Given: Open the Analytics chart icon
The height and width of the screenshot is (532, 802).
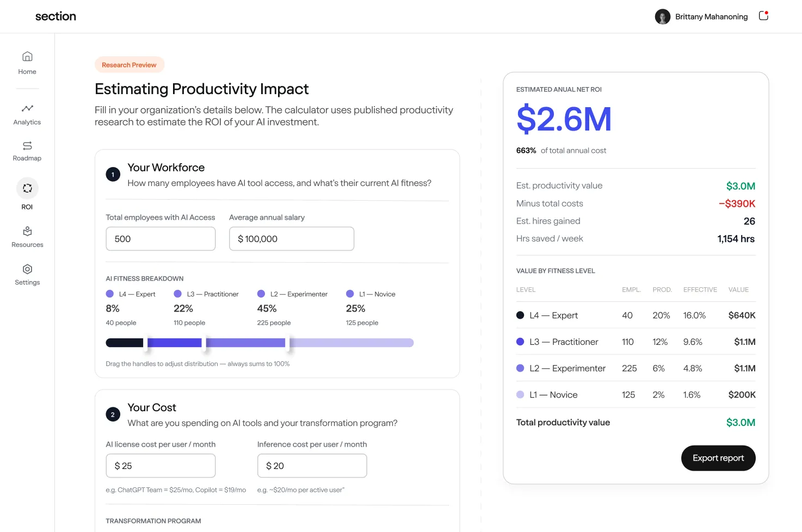Looking at the screenshot, I should click(x=27, y=108).
